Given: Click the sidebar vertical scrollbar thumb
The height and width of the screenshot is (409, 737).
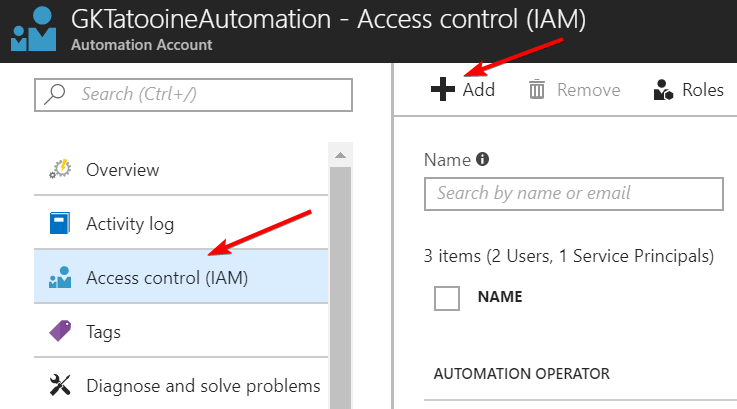Looking at the screenshot, I should click(340, 288).
